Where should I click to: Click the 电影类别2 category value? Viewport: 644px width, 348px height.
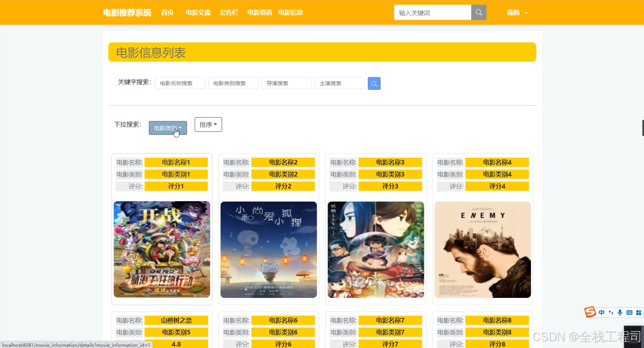pyautogui.click(x=283, y=174)
